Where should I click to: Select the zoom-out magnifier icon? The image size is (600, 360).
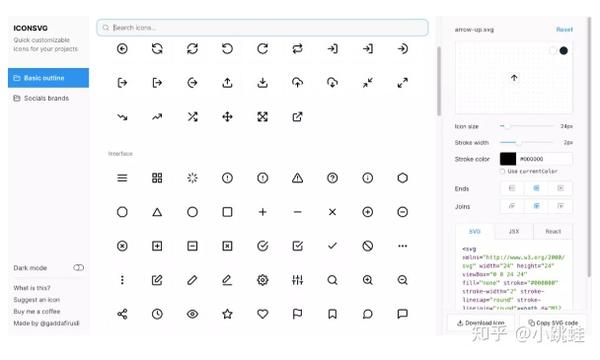(403, 280)
